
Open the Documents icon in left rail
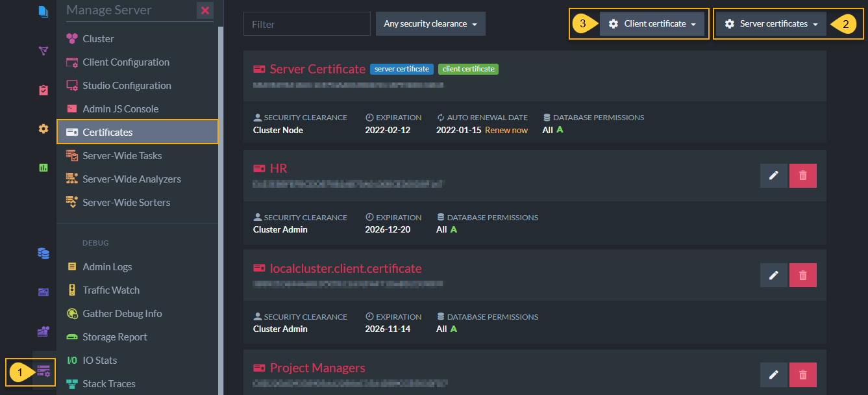(x=43, y=11)
